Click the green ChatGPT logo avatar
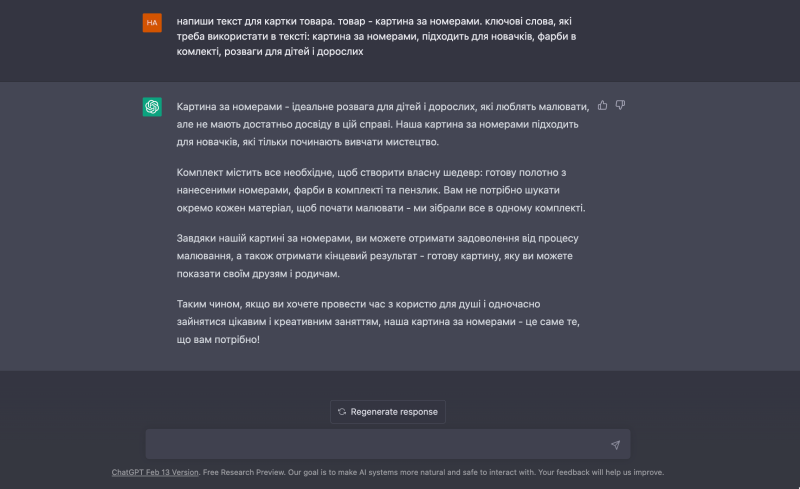 click(152, 107)
